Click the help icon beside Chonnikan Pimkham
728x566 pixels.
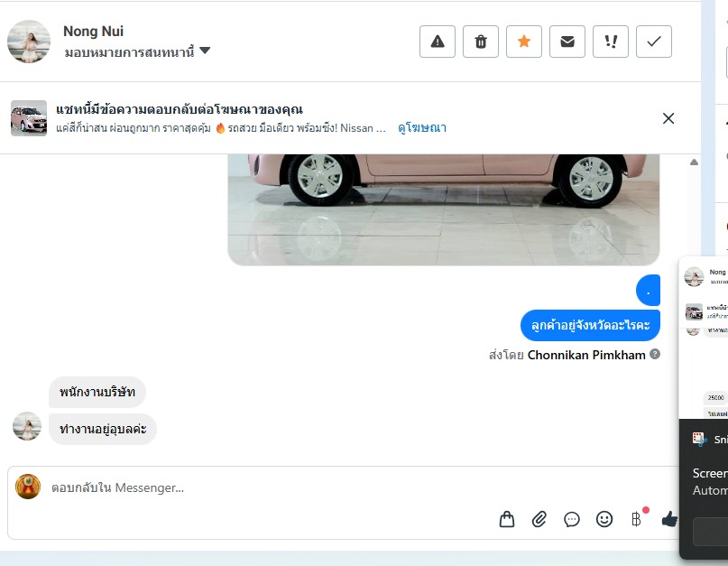(x=655, y=354)
